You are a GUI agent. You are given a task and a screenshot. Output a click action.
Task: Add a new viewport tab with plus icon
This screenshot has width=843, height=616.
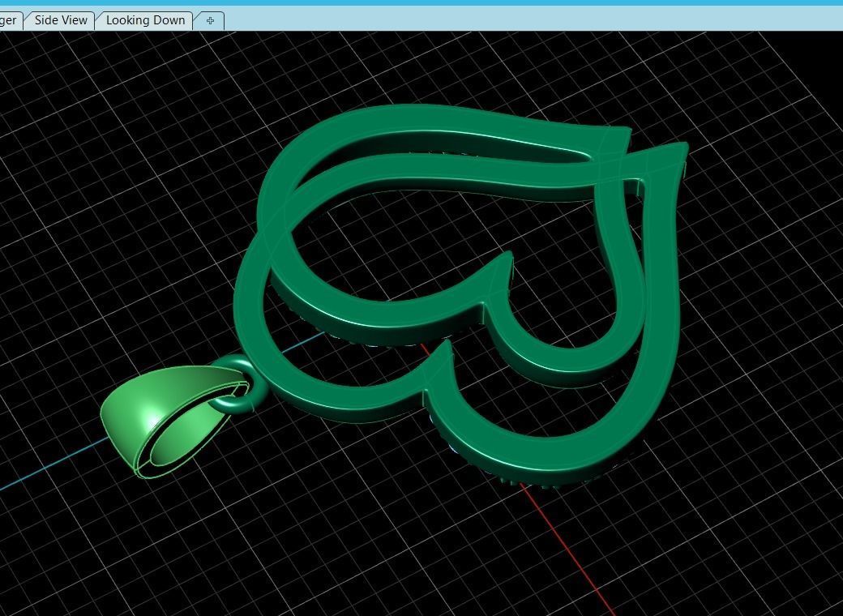[x=210, y=20]
